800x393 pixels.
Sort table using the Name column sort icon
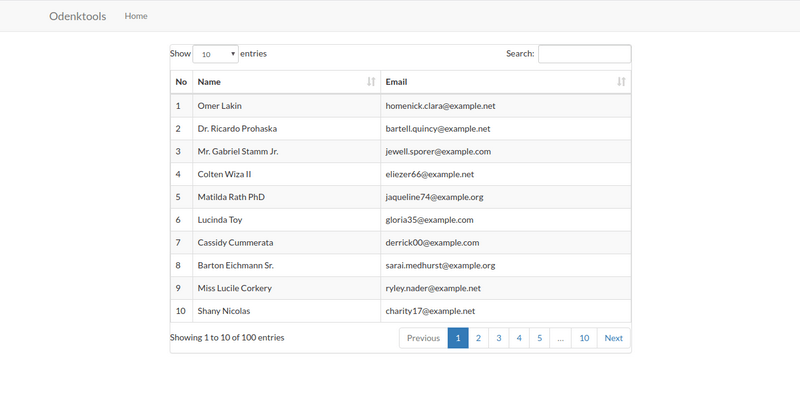click(x=371, y=82)
